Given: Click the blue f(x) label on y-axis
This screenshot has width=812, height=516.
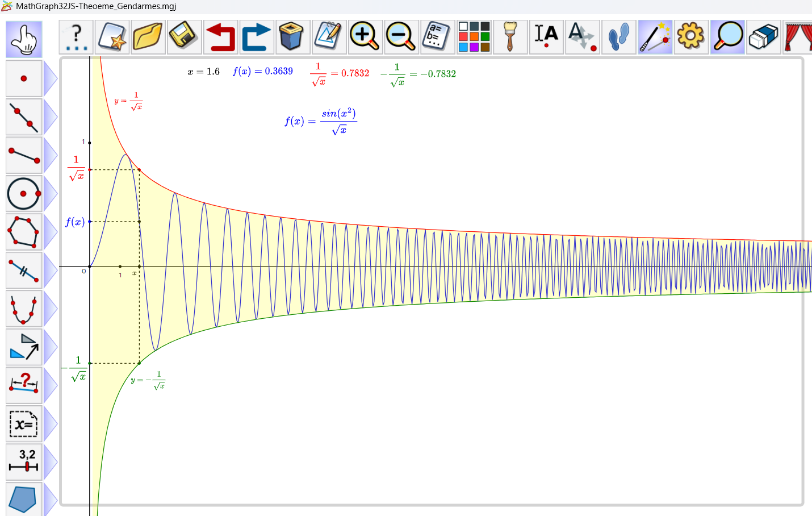Looking at the screenshot, I should [x=75, y=222].
